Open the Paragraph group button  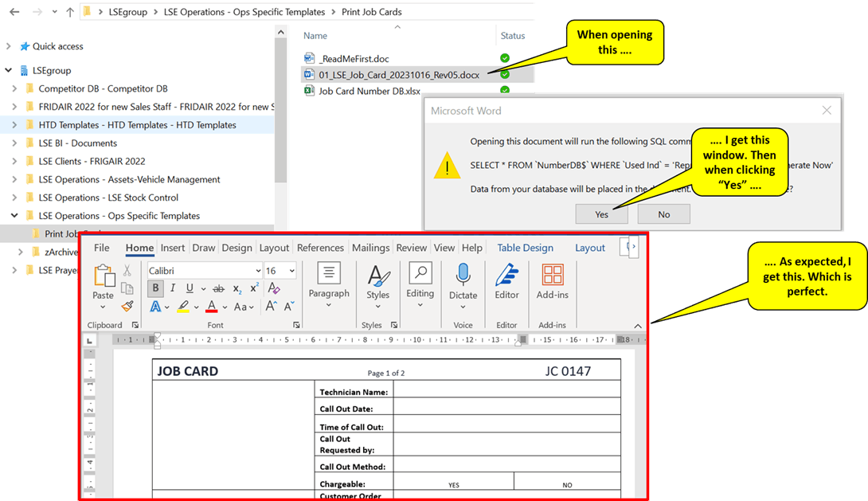(x=329, y=284)
